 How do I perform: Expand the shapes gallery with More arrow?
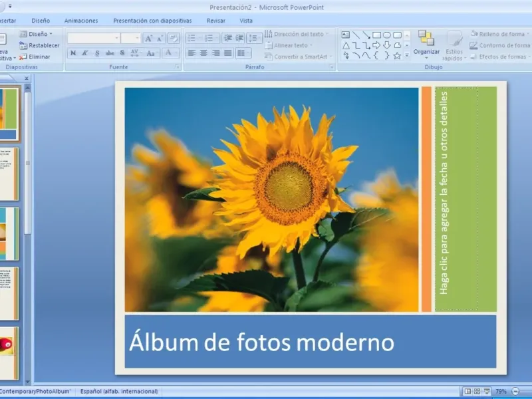pyautogui.click(x=407, y=56)
